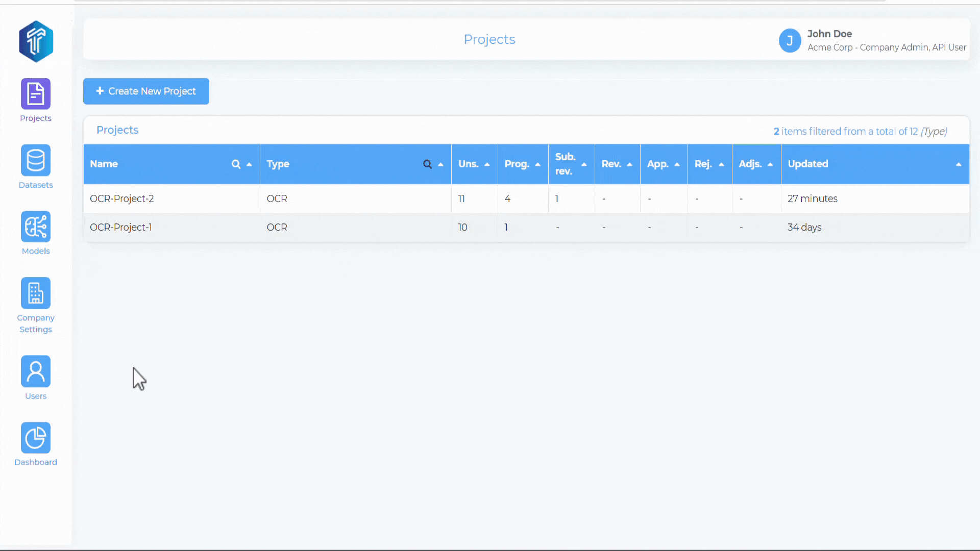Sort by Uns. column arrow

click(487, 164)
